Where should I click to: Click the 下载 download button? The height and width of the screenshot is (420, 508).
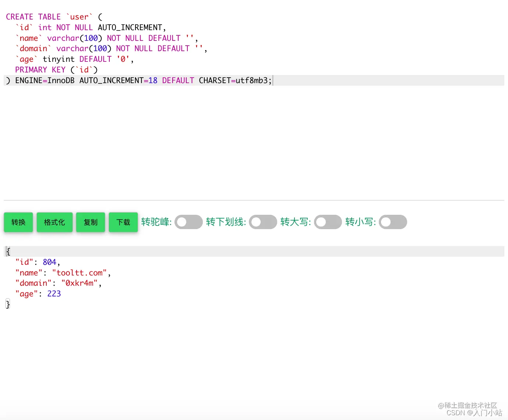[x=123, y=222]
